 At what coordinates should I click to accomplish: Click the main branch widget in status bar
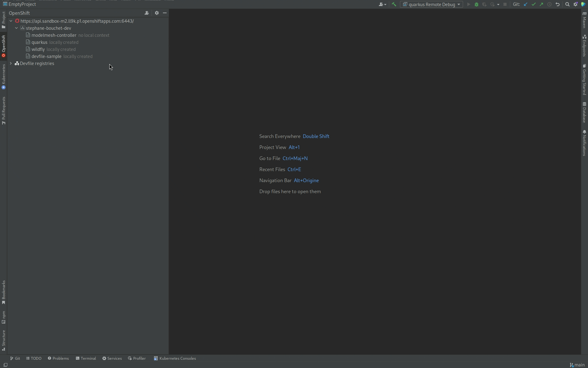577,365
